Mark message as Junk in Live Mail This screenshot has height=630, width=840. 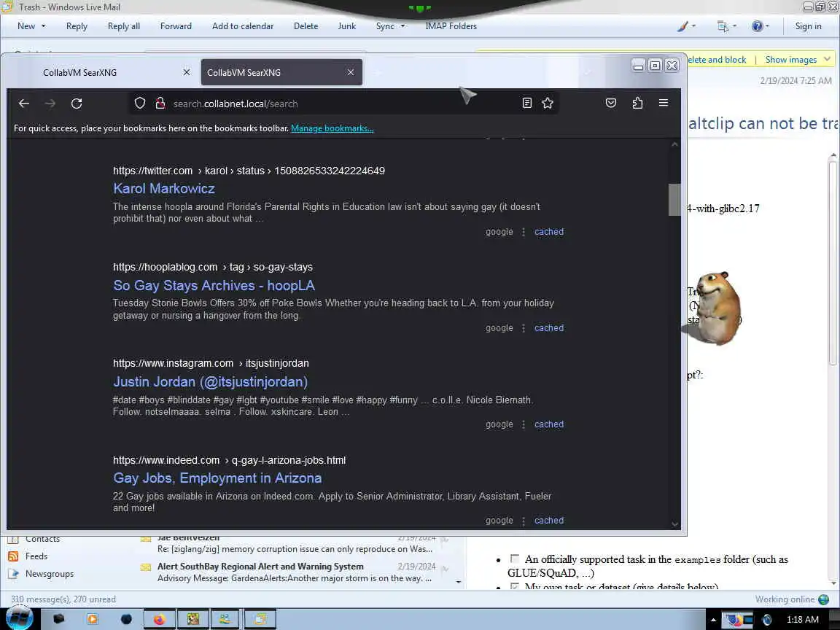[346, 26]
